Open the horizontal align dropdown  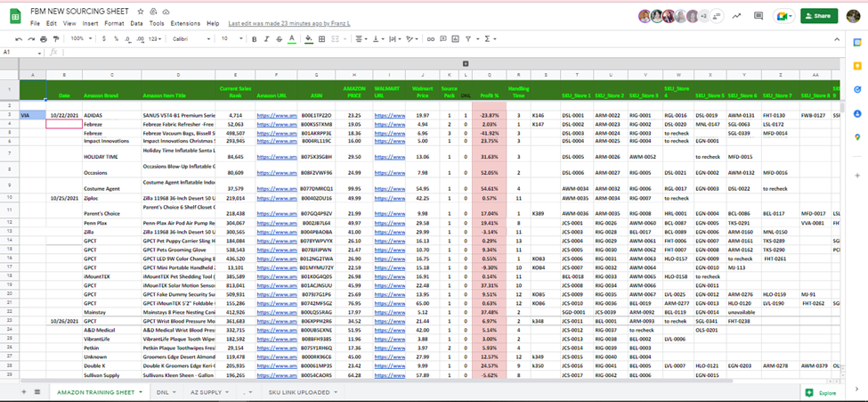click(x=361, y=39)
